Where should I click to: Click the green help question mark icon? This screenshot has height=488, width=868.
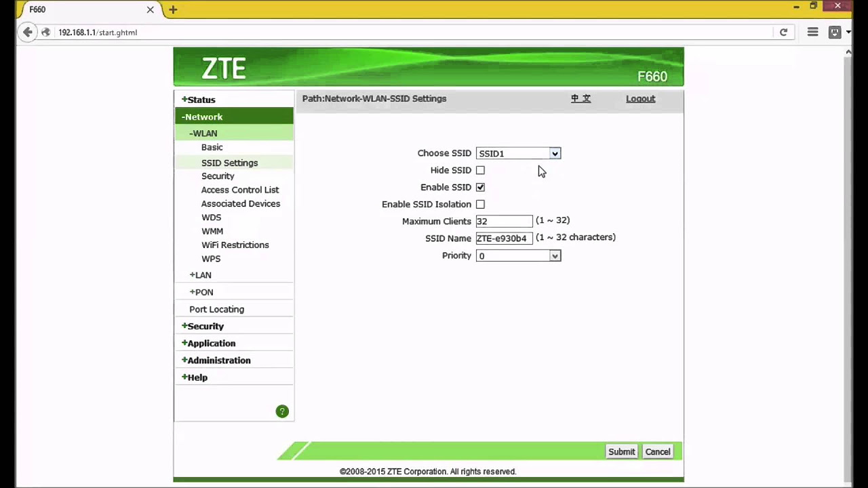[x=282, y=411]
